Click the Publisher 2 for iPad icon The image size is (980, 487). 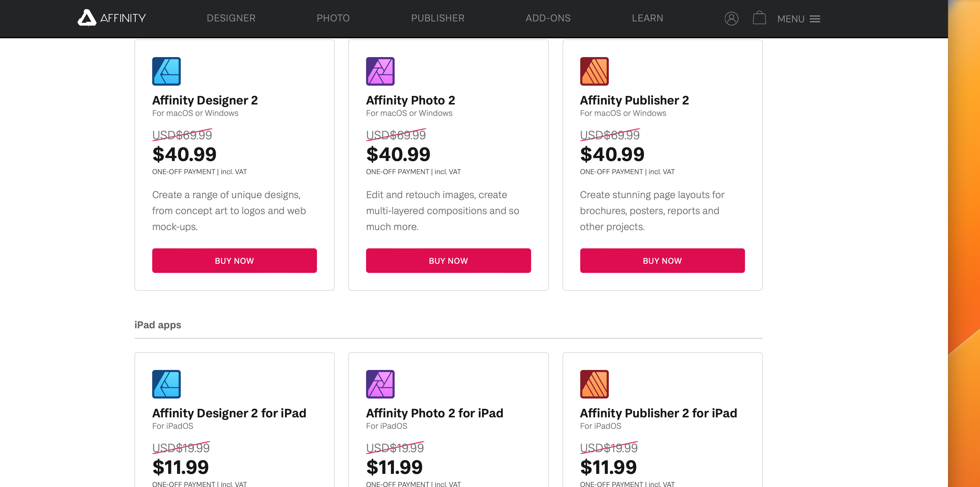(594, 384)
